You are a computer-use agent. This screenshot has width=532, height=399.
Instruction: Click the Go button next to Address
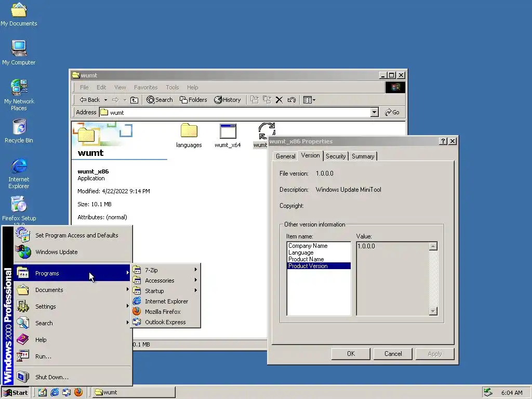pyautogui.click(x=392, y=112)
